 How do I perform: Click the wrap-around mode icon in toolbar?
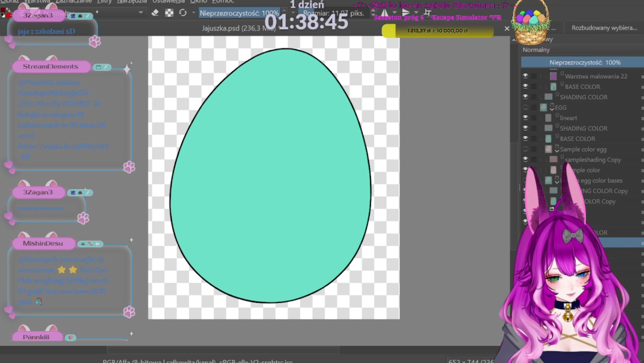click(428, 13)
